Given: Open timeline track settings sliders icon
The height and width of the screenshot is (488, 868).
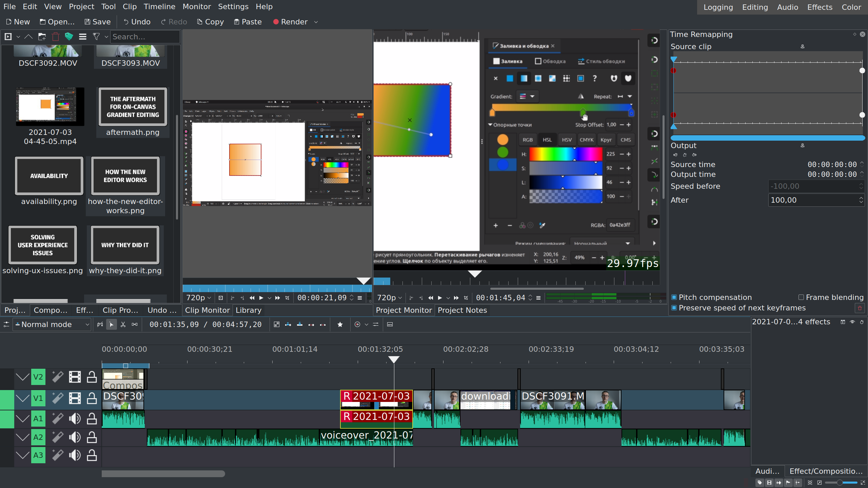Looking at the screenshot, I should (6, 324).
